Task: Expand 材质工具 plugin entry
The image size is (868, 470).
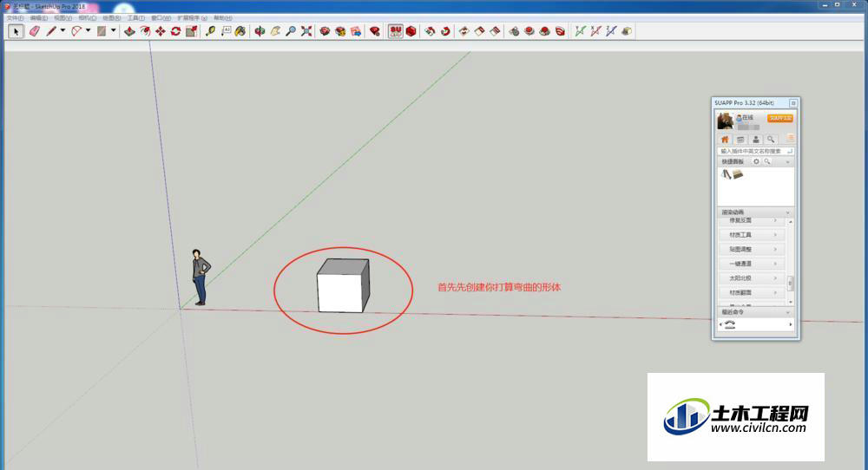Action: [x=752, y=235]
